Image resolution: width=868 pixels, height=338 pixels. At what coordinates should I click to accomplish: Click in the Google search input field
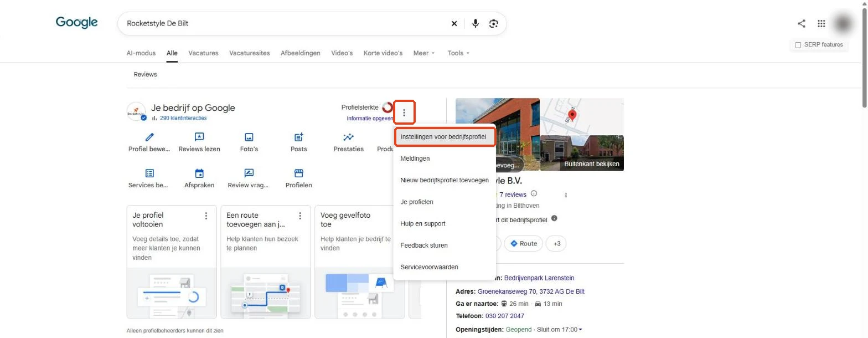[x=285, y=23]
